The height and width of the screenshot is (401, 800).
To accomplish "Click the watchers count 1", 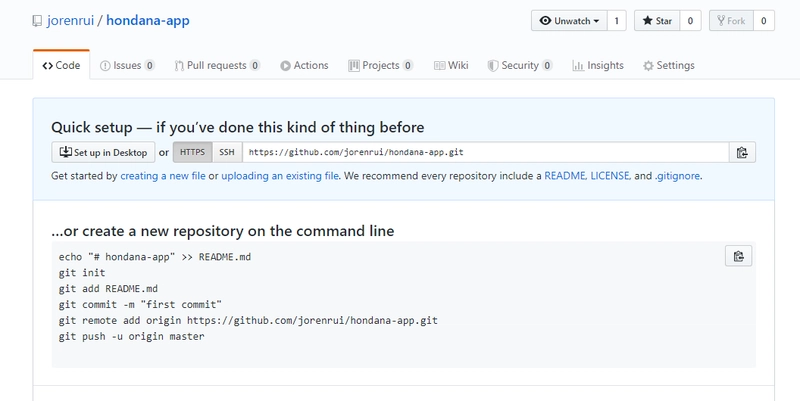I will [x=616, y=21].
